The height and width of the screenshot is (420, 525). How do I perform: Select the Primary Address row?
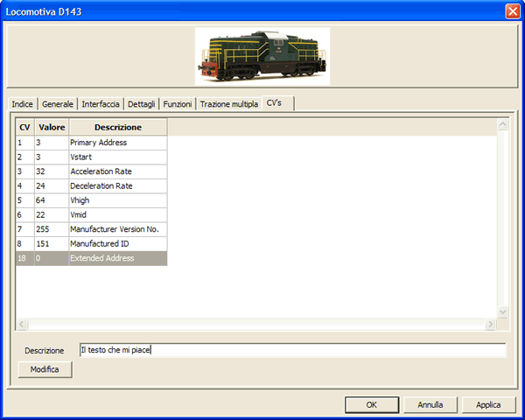(98, 142)
